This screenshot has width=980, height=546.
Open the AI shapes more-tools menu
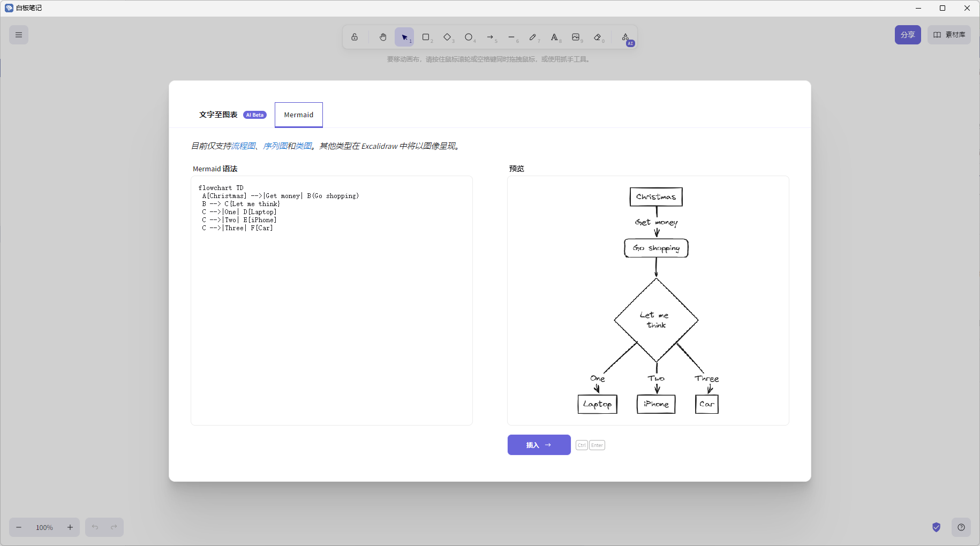click(625, 37)
